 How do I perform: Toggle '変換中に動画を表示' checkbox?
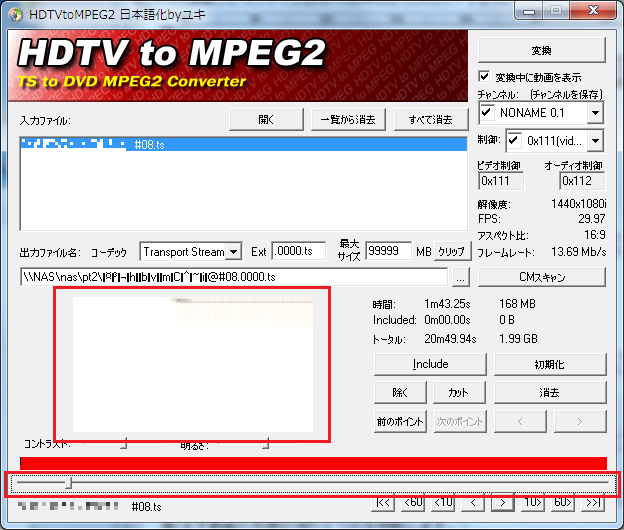486,77
